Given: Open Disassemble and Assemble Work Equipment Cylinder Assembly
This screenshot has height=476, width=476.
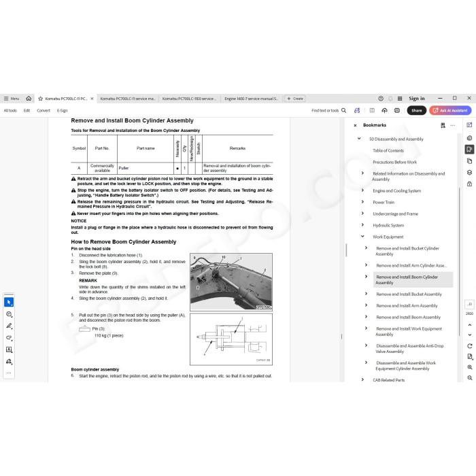Looking at the screenshot, I should [405, 366].
